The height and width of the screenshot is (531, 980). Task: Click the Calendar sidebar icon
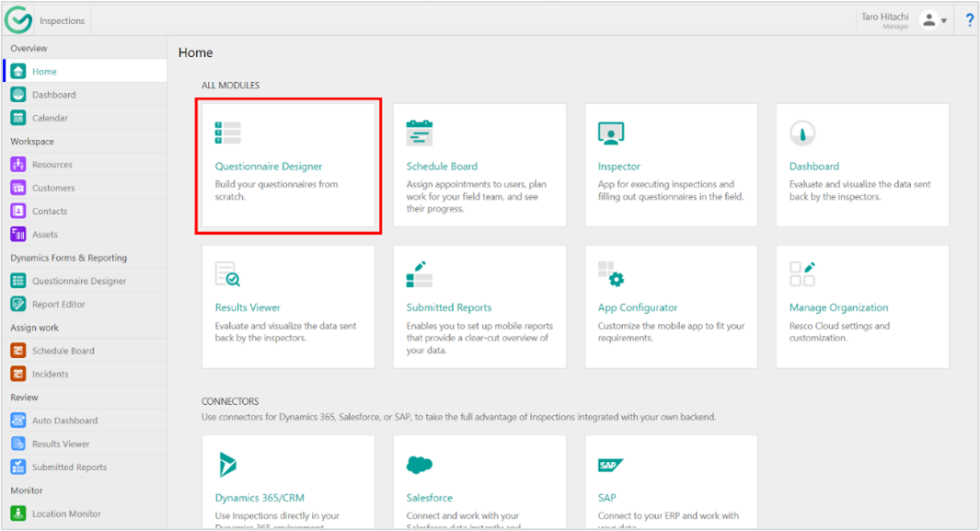tap(18, 118)
